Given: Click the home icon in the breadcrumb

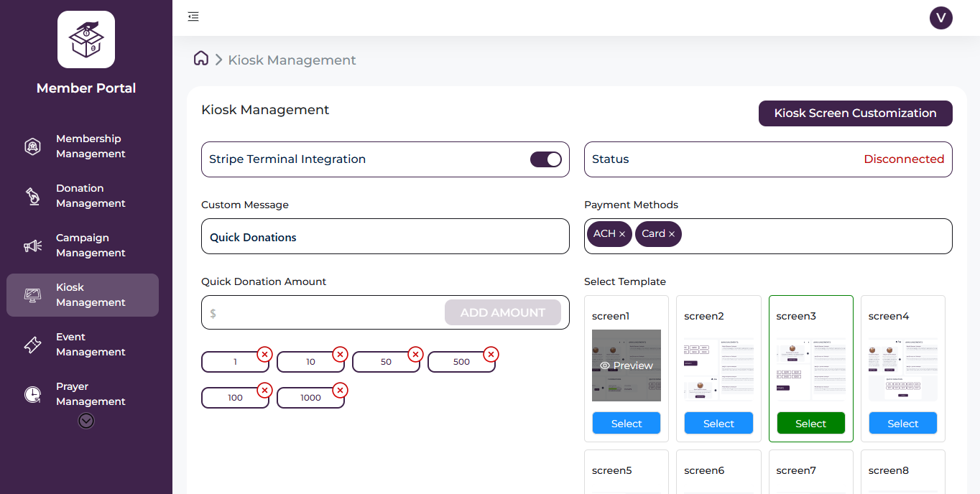Looking at the screenshot, I should [200, 58].
